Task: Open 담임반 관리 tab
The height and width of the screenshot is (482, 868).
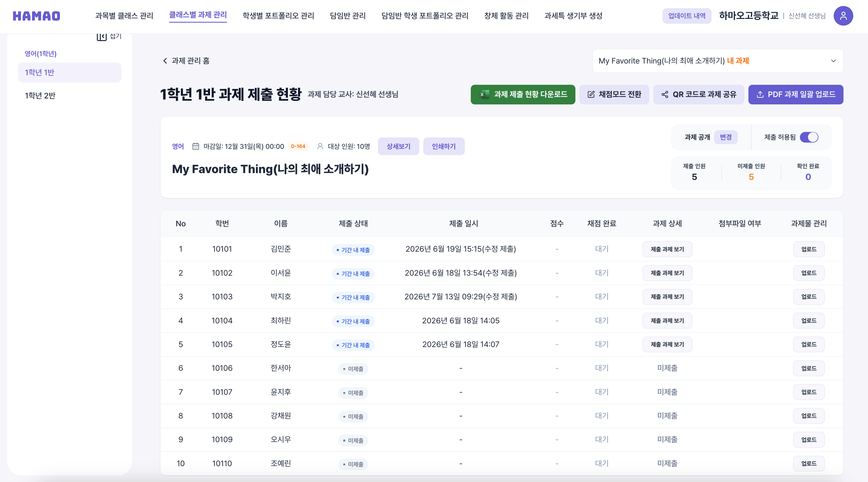Action: click(x=348, y=16)
